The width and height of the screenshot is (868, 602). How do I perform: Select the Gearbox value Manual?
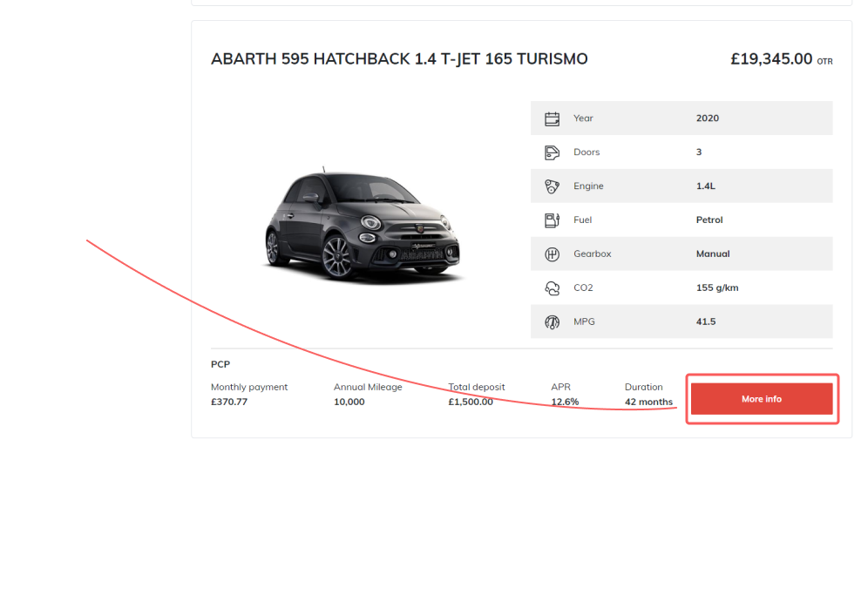[x=713, y=254]
